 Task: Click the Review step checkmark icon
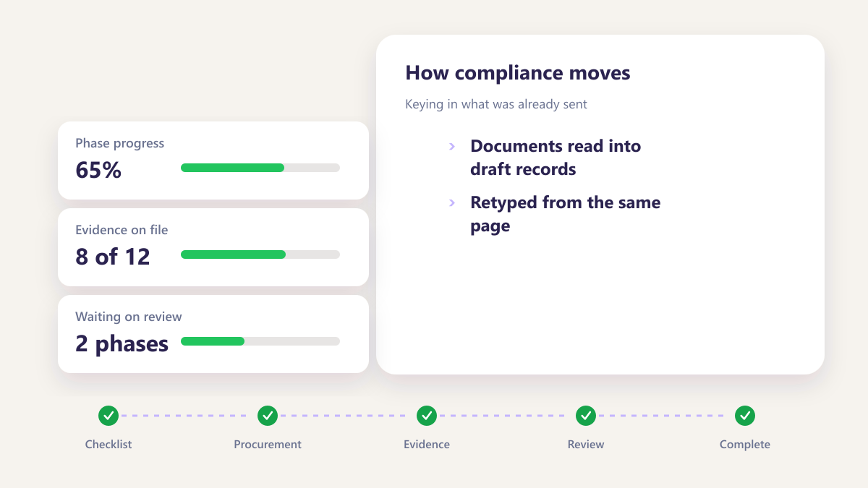[586, 416]
